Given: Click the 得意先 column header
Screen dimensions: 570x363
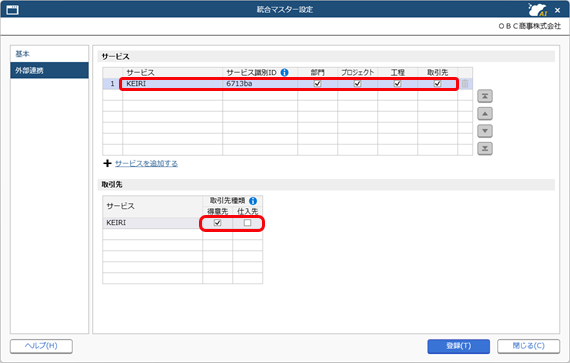Looking at the screenshot, I should pos(217,211).
